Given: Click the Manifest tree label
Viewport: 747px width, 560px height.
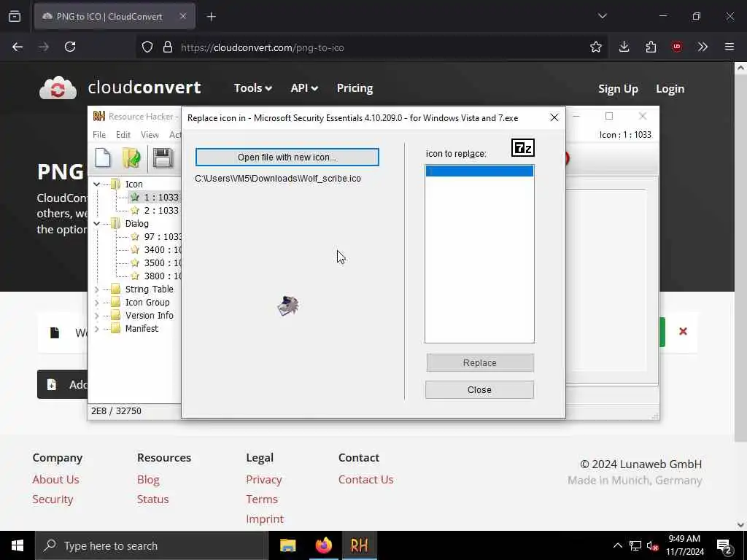Looking at the screenshot, I should 142,329.
